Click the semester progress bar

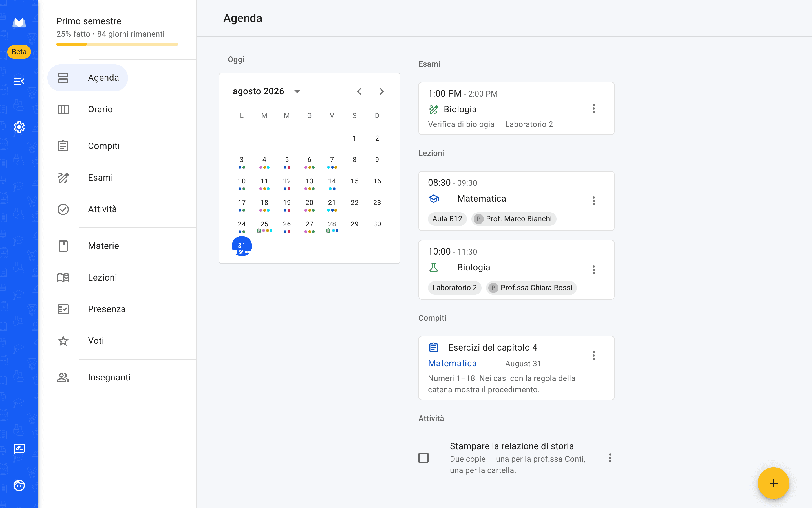(x=117, y=44)
